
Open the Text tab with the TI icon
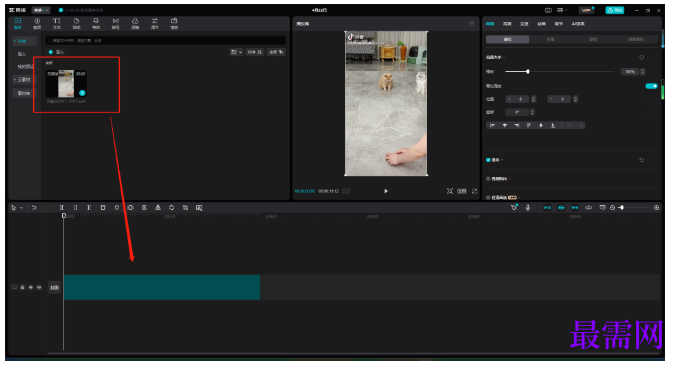click(x=57, y=24)
